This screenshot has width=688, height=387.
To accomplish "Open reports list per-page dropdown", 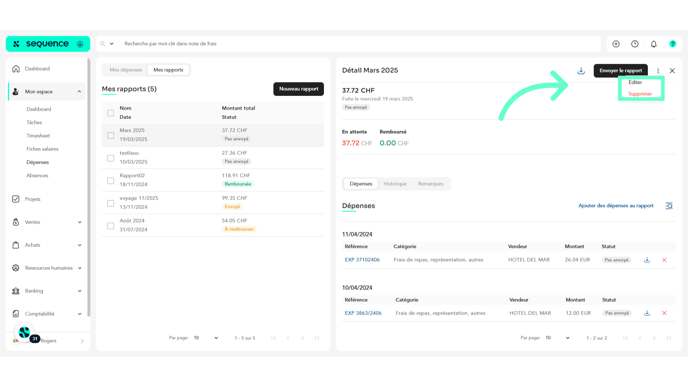I will [x=206, y=338].
